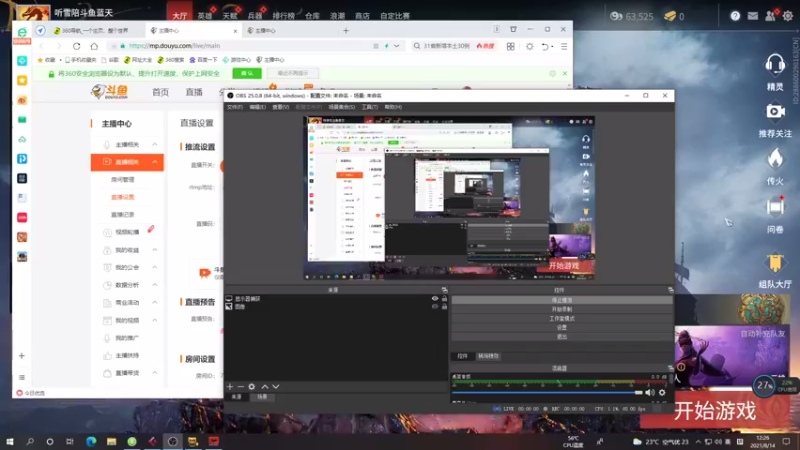Image resolution: width=800 pixels, height=450 pixels.
Task: Expand the 我的公会 sidebar section chevron
Action: point(155,267)
